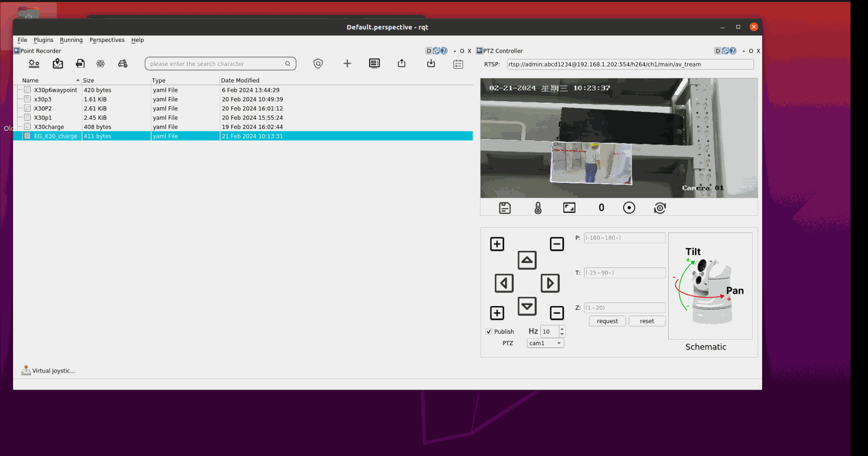Click the RTSP URL input field
This screenshot has width=868, height=456.
[x=630, y=64]
